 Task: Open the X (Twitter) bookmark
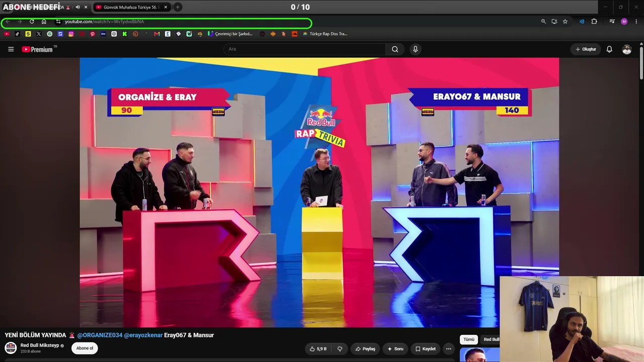pyautogui.click(x=39, y=34)
